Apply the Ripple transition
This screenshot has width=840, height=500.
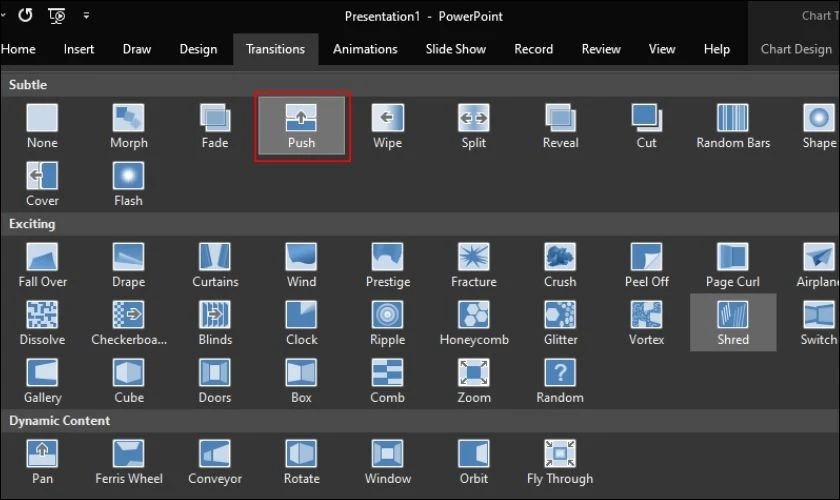(388, 323)
